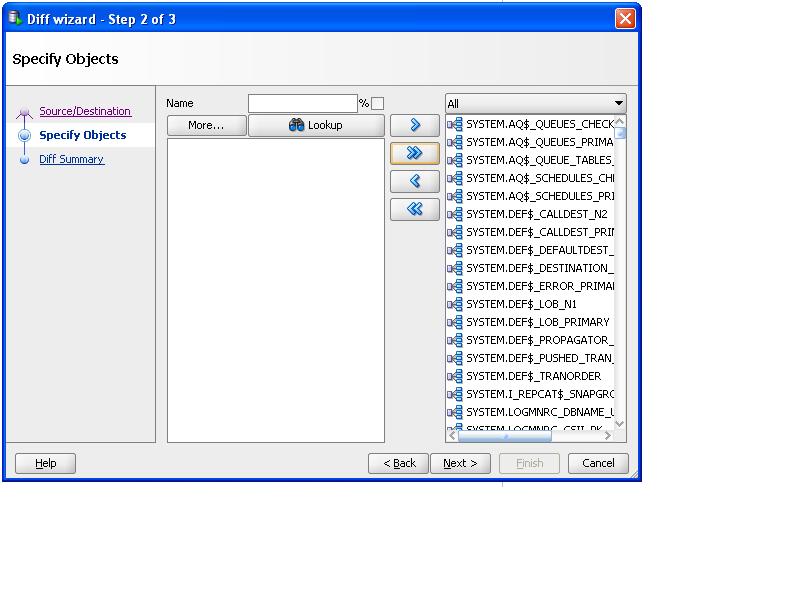Screen dimensions: 800x600
Task: Click into the Name input field
Action: click(x=303, y=104)
